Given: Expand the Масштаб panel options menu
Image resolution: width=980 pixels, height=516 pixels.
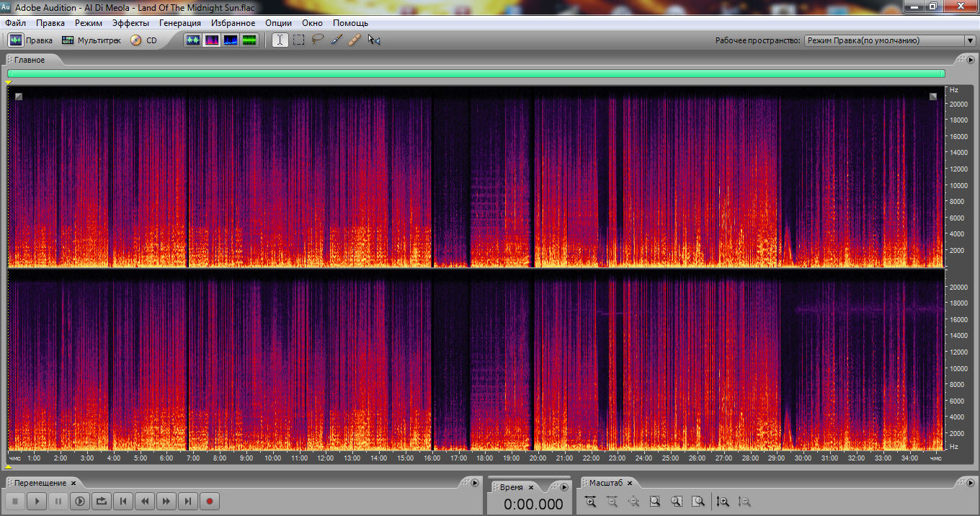Looking at the screenshot, I should click(x=971, y=483).
